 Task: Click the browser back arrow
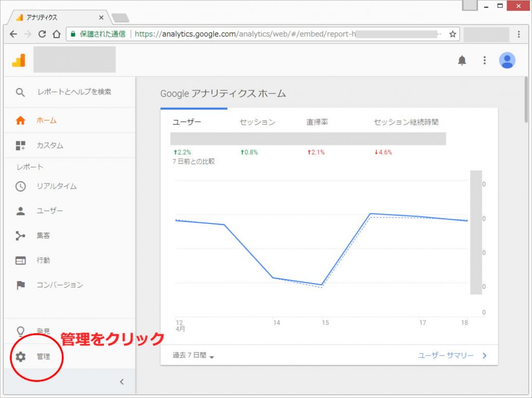click(14, 34)
